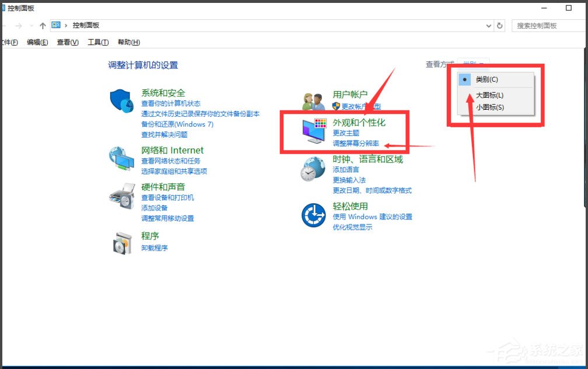Open 程序 using its disc icon
Screen dimensions: 588x369
point(121,242)
